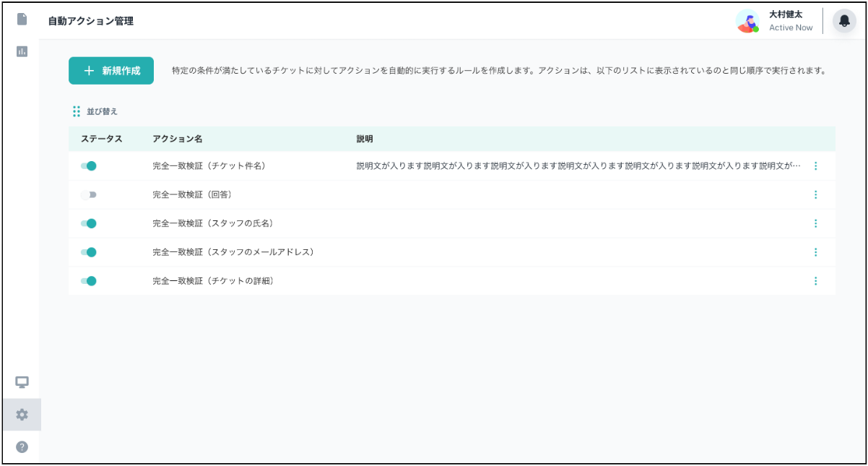Click the 説明文が入ります description text

(578, 166)
